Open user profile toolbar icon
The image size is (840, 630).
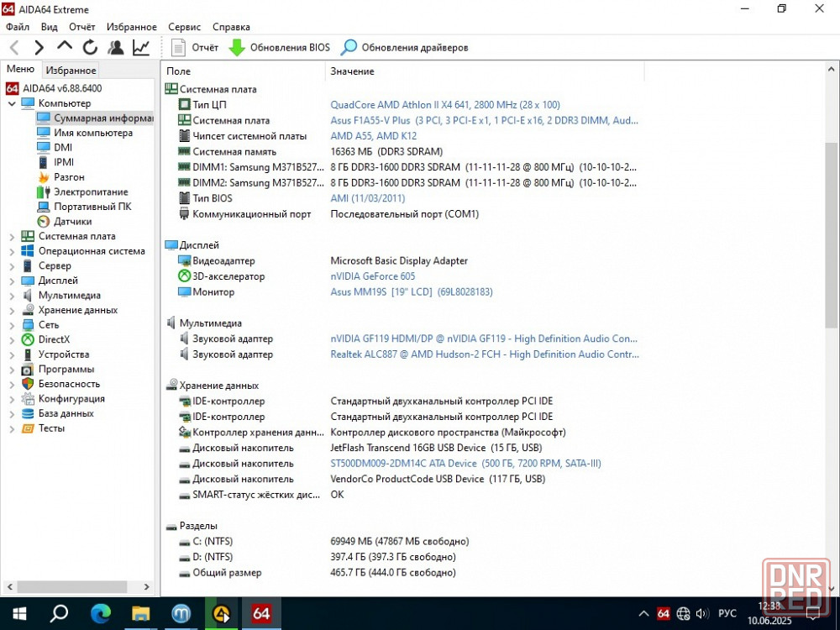(x=115, y=48)
